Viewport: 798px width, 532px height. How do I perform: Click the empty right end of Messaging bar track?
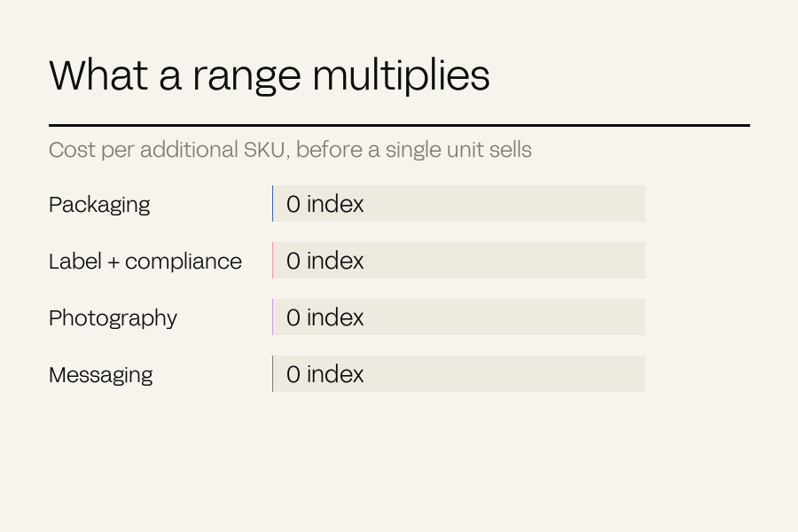(x=611, y=373)
